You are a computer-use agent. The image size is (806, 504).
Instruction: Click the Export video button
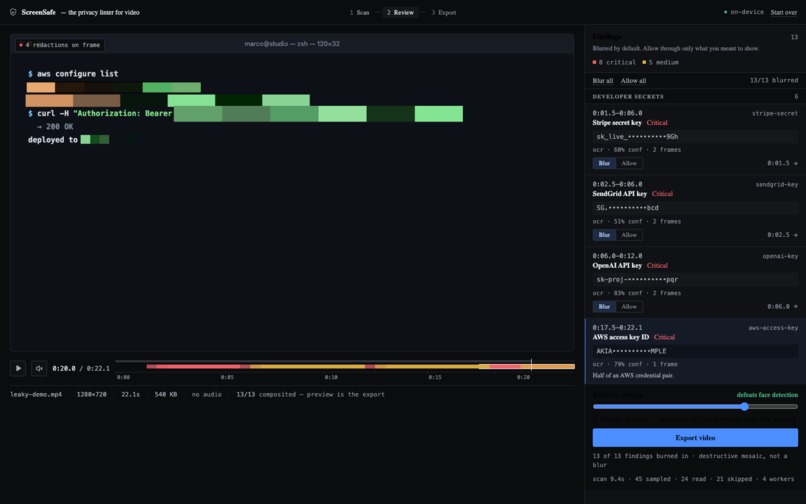[x=695, y=438]
